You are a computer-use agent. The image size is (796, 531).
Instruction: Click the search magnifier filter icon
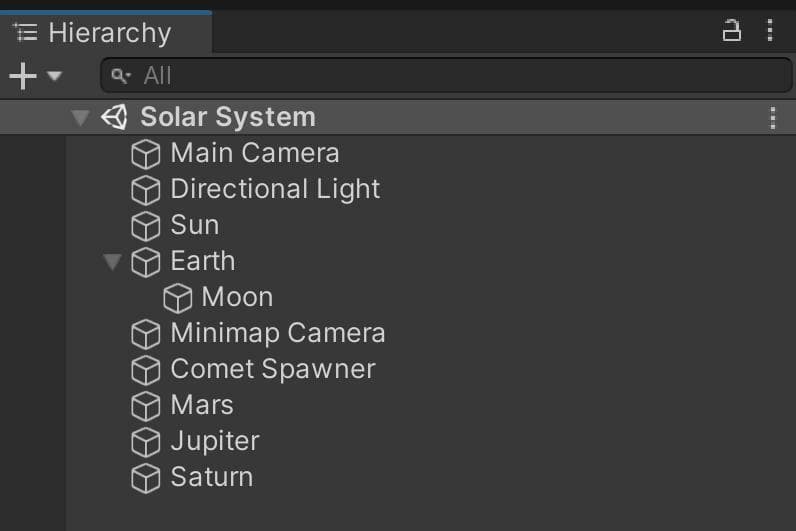tap(120, 76)
